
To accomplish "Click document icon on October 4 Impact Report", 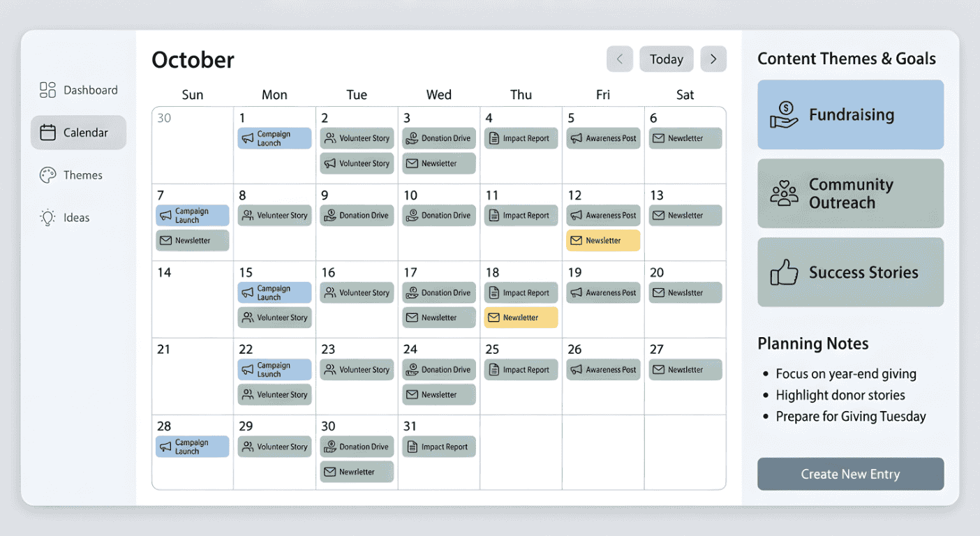I will coord(493,138).
